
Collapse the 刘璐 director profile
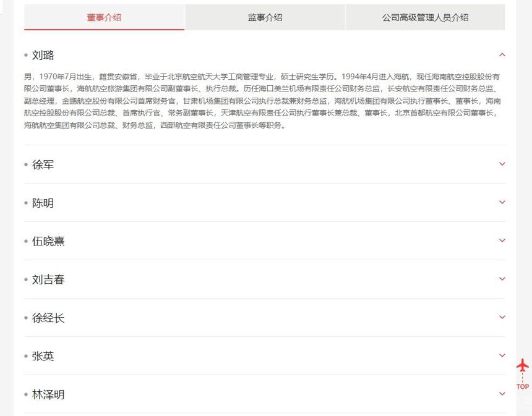click(502, 54)
